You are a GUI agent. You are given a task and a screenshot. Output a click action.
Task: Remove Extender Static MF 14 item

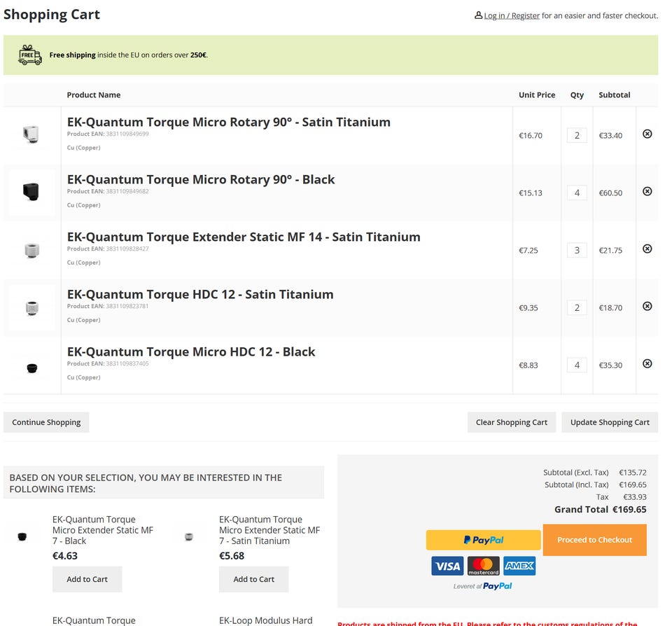[x=647, y=249]
